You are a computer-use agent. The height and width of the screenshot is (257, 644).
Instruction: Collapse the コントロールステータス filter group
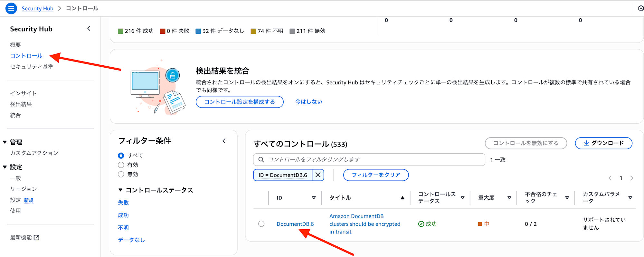(120, 190)
